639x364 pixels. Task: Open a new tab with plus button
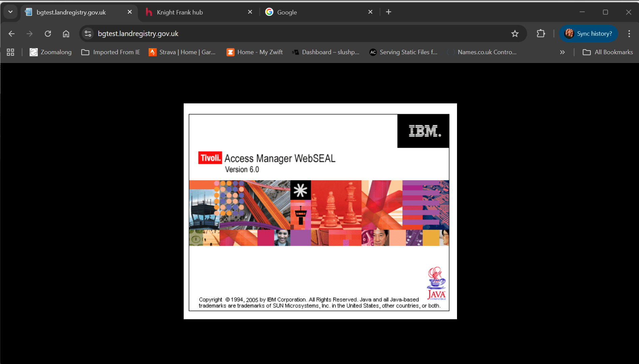[x=389, y=12]
